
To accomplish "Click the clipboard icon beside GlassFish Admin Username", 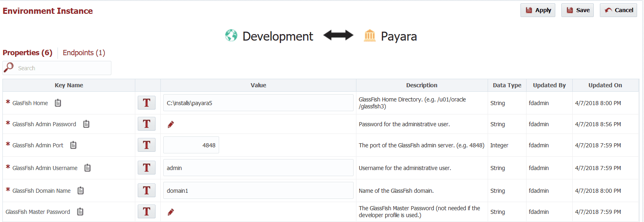I will pos(87,168).
